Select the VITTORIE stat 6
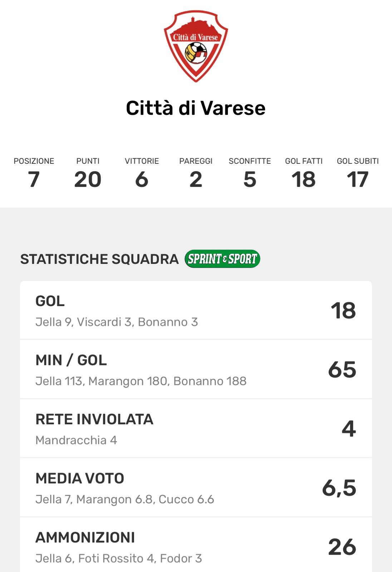This screenshot has height=572, width=392. click(142, 179)
